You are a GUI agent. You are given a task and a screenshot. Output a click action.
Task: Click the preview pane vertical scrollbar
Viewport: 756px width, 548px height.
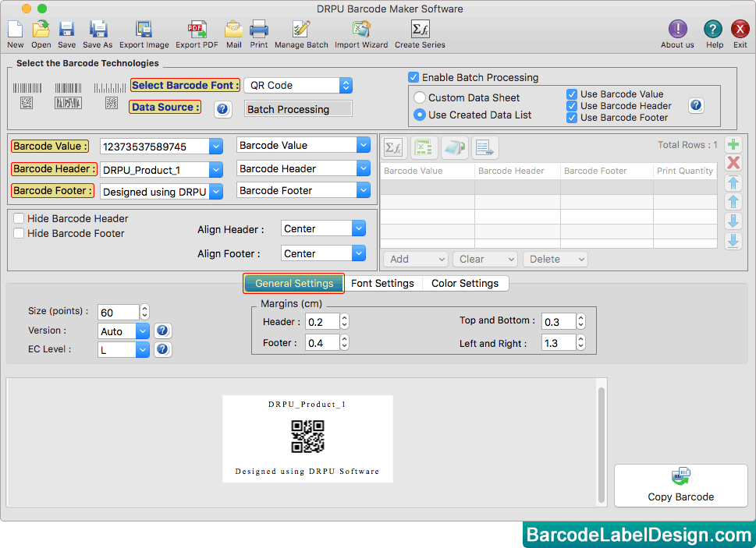tap(601, 444)
